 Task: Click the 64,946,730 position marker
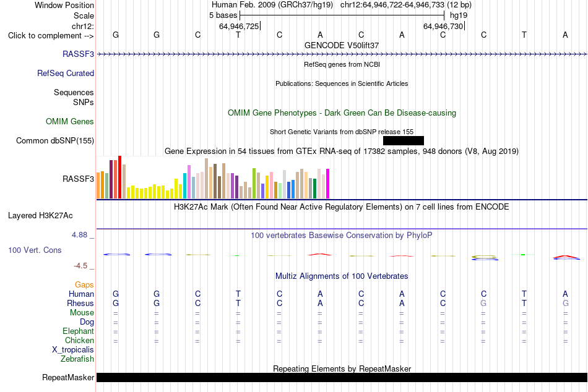coord(443,26)
